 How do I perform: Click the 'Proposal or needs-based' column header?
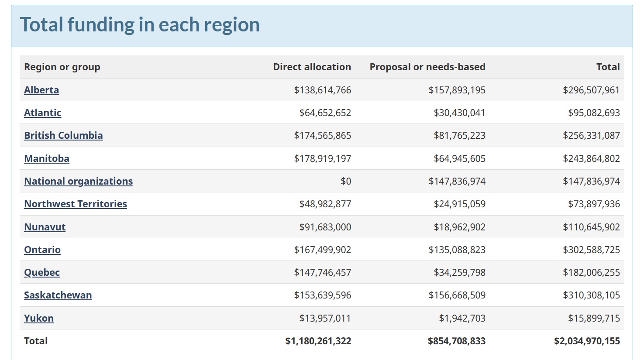pyautogui.click(x=427, y=67)
